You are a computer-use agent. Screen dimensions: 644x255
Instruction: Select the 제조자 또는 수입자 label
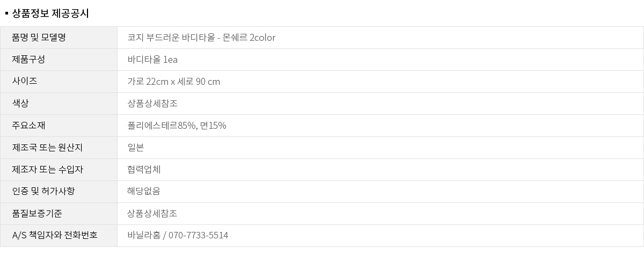pyautogui.click(x=47, y=170)
